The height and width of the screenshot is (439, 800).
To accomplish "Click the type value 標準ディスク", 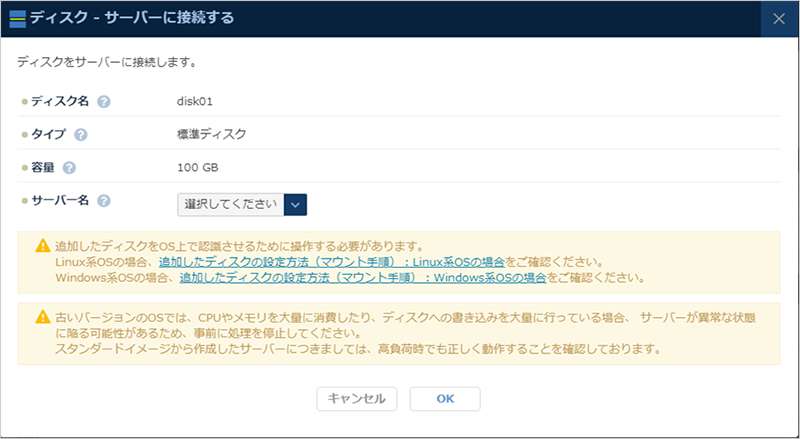I will point(212,135).
